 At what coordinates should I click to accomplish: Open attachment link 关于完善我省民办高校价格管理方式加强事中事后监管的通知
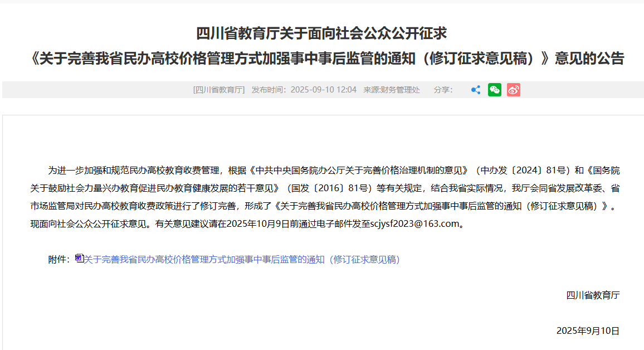click(242, 260)
